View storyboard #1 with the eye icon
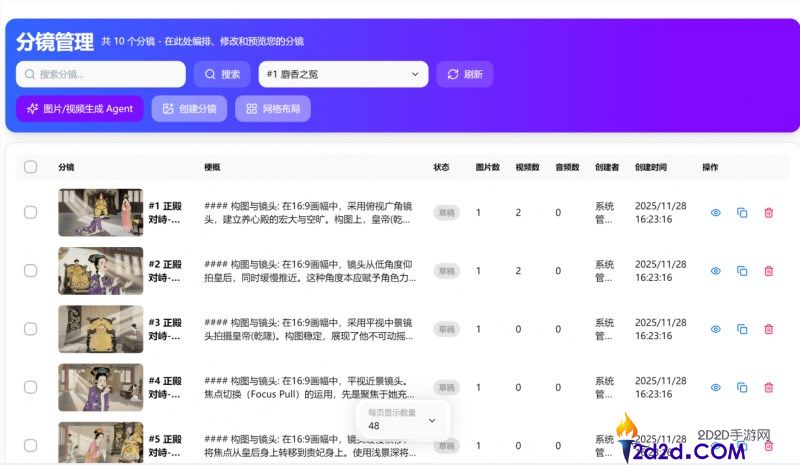800x465 pixels. click(716, 212)
